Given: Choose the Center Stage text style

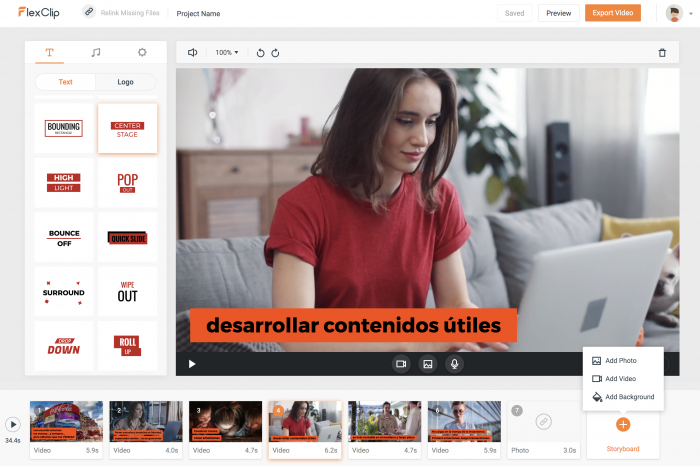Looking at the screenshot, I should (127, 129).
